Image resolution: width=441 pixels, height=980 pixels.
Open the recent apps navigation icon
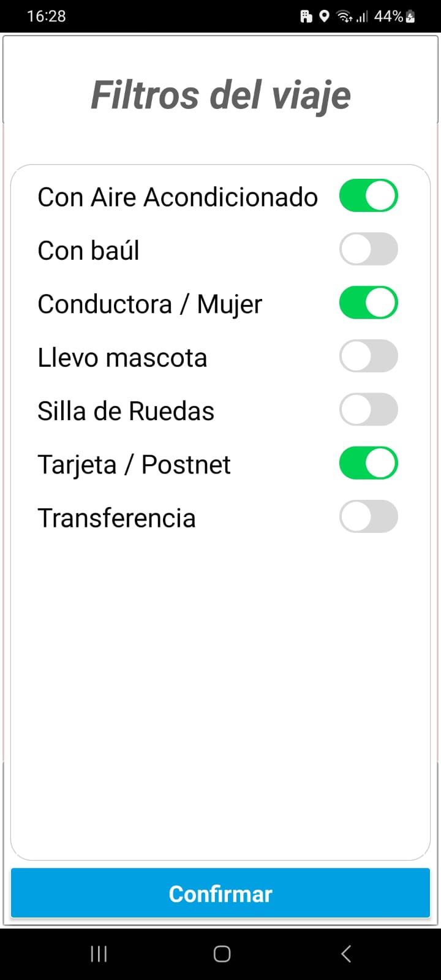(x=99, y=954)
